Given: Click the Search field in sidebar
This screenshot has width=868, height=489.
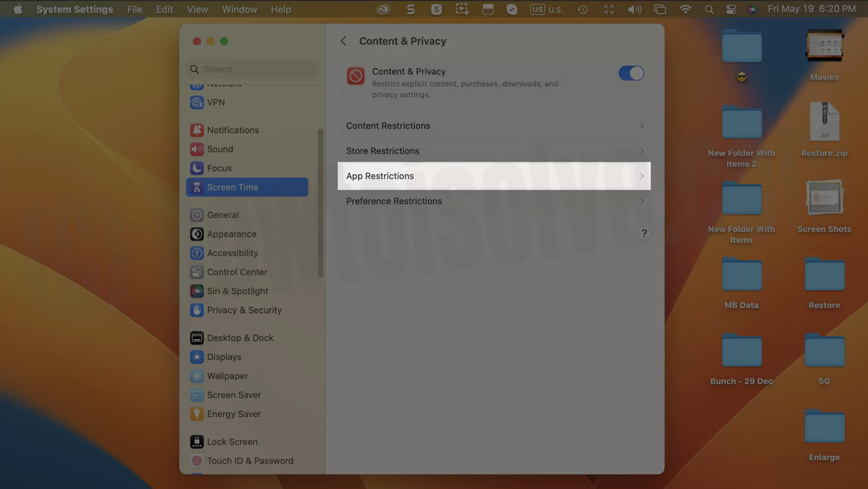Looking at the screenshot, I should (253, 69).
